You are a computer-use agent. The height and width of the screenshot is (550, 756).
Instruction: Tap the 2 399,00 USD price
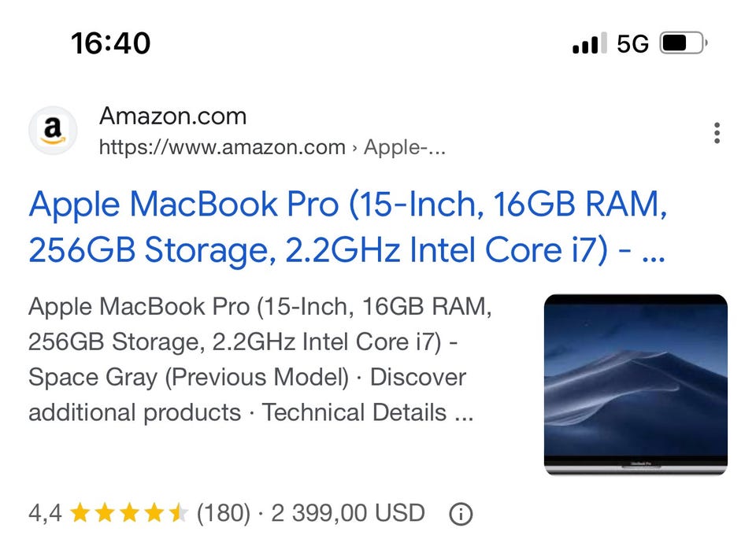click(348, 514)
